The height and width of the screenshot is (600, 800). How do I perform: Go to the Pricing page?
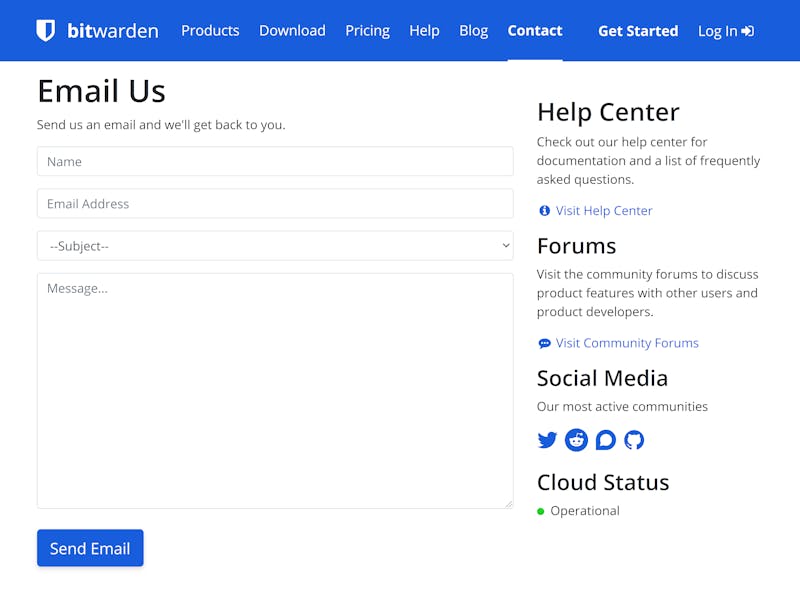367,31
